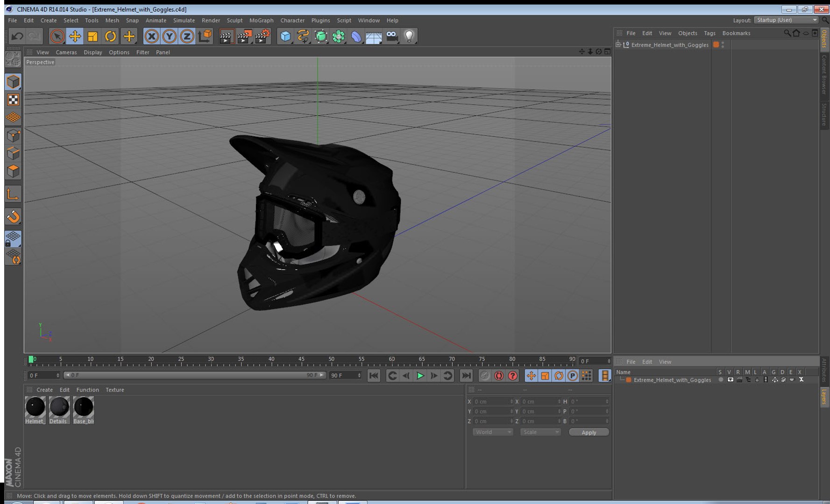Viewport: 830px width, 504px height.
Task: Select the Details material thumbnail
Action: tap(59, 410)
